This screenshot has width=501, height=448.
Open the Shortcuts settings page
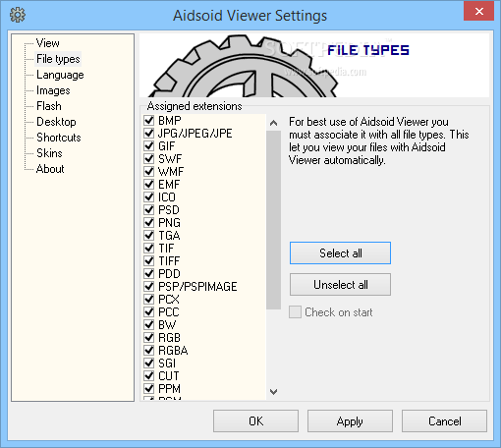pos(59,138)
